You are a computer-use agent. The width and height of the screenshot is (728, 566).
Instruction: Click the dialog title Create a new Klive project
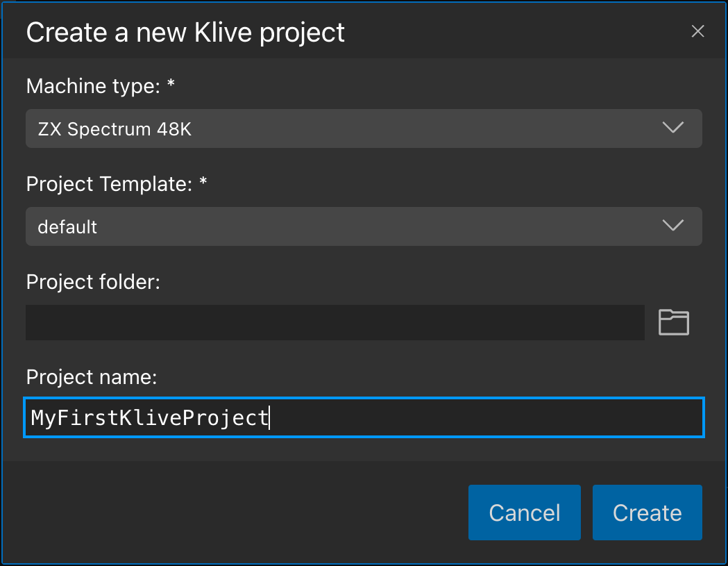(x=185, y=33)
